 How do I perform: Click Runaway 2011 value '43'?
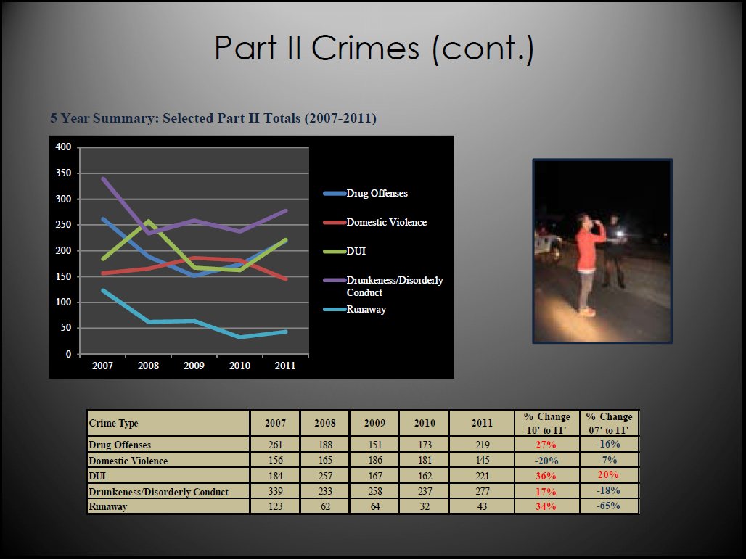coord(482,506)
